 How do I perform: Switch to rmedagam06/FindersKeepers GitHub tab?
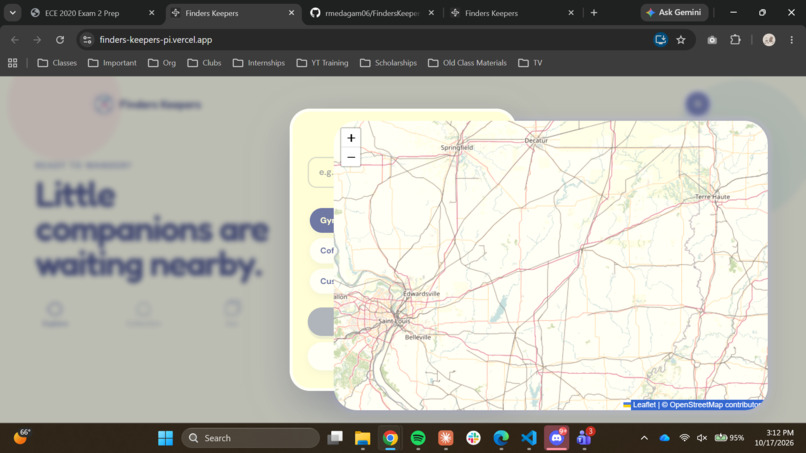tap(372, 13)
